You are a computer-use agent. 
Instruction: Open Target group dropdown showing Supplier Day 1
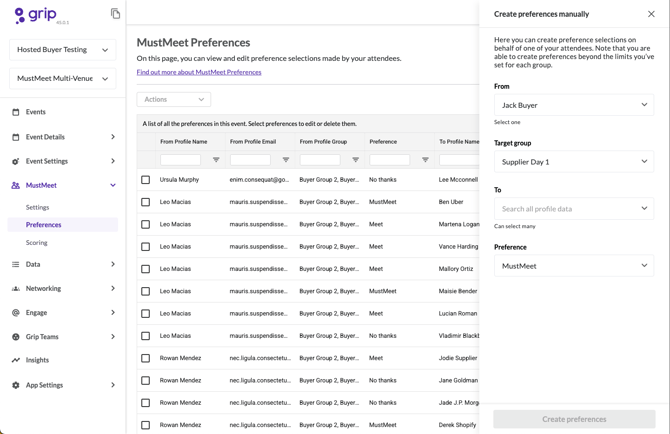(x=574, y=161)
